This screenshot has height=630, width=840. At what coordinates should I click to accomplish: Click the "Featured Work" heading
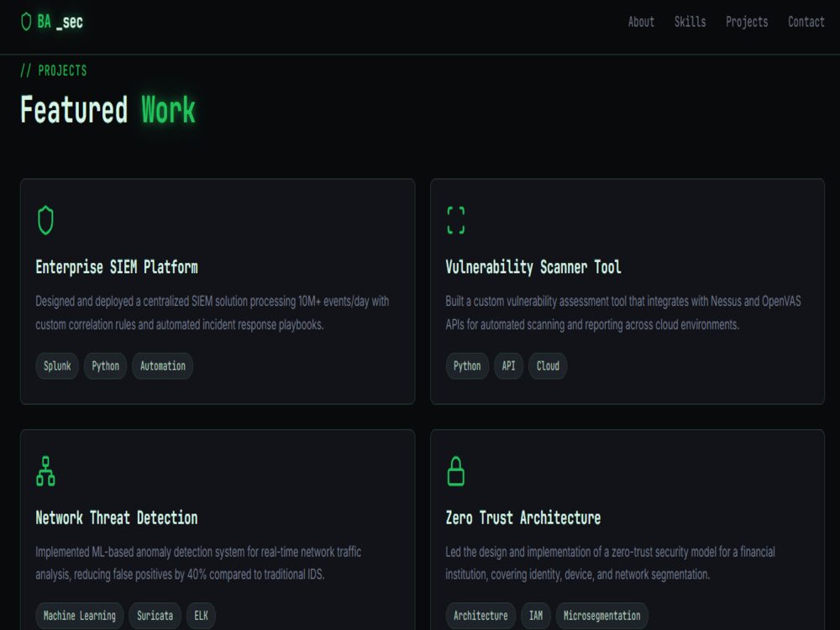[108, 110]
